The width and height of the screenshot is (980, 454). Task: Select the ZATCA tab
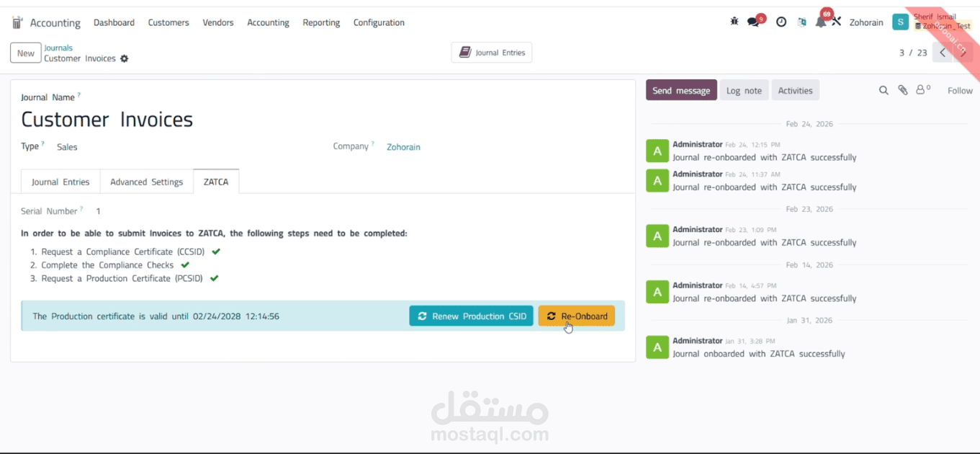216,182
